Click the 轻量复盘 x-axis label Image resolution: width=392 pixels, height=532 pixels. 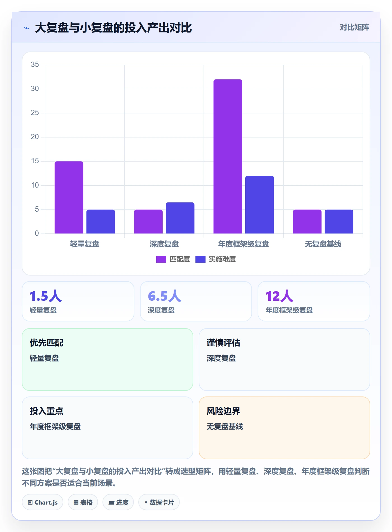click(x=85, y=244)
